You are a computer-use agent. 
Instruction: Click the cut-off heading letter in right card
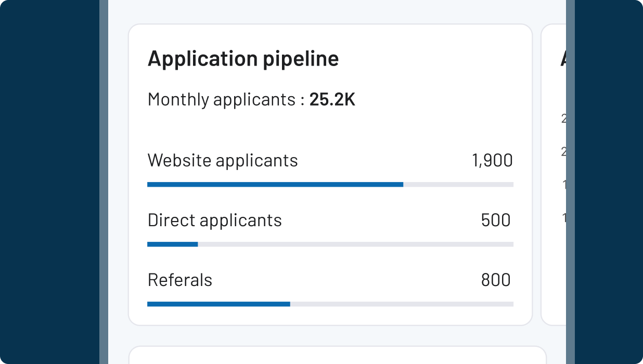[x=563, y=59]
